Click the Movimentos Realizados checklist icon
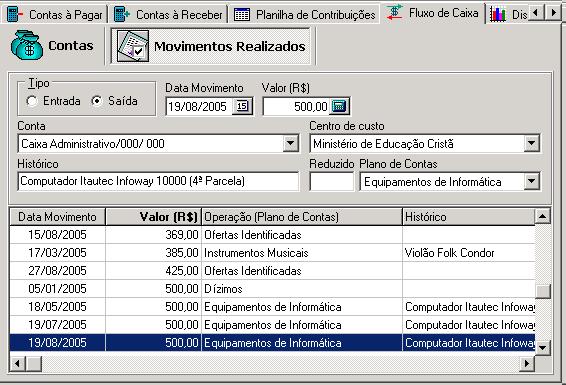This screenshot has width=566, height=385. (133, 46)
